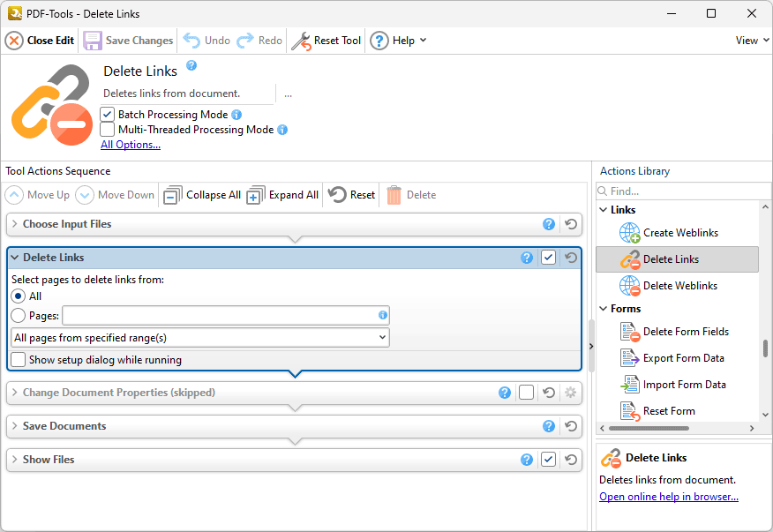
Task: Reset the tool actions sequence
Action: (x=351, y=195)
